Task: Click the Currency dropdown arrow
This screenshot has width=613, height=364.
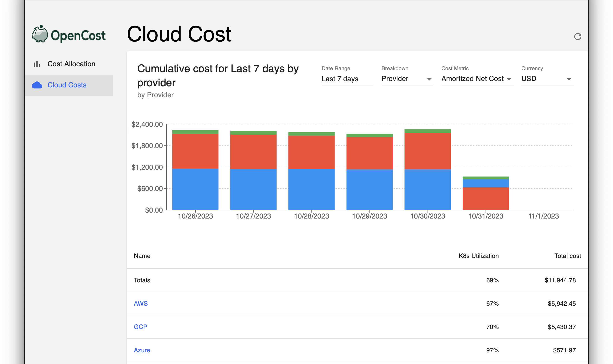Action: 569,79
